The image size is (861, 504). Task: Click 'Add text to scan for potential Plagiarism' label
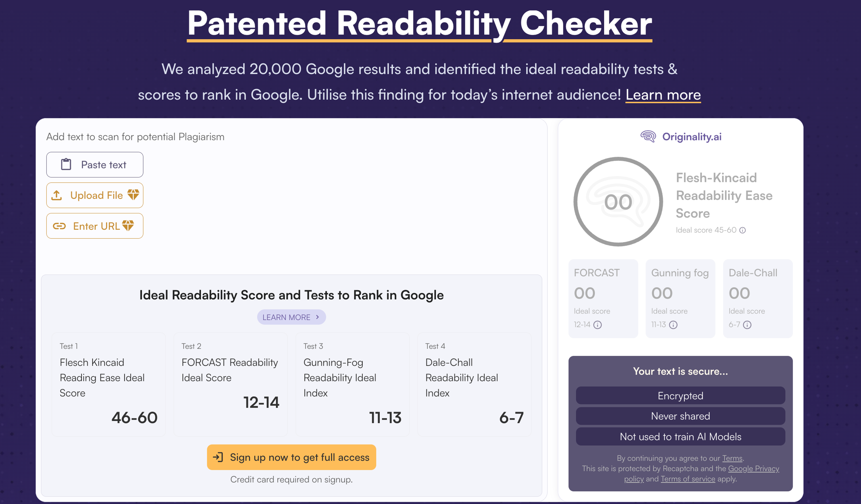pos(135,137)
